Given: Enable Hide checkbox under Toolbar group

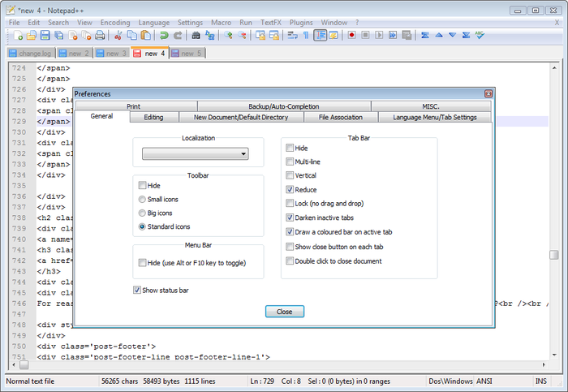Looking at the screenshot, I should (x=142, y=186).
